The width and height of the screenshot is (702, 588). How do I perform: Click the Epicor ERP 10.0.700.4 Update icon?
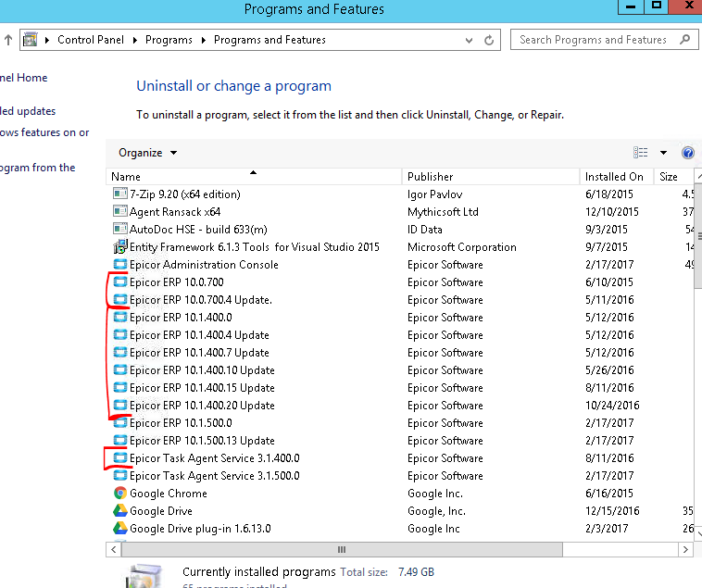coord(120,299)
